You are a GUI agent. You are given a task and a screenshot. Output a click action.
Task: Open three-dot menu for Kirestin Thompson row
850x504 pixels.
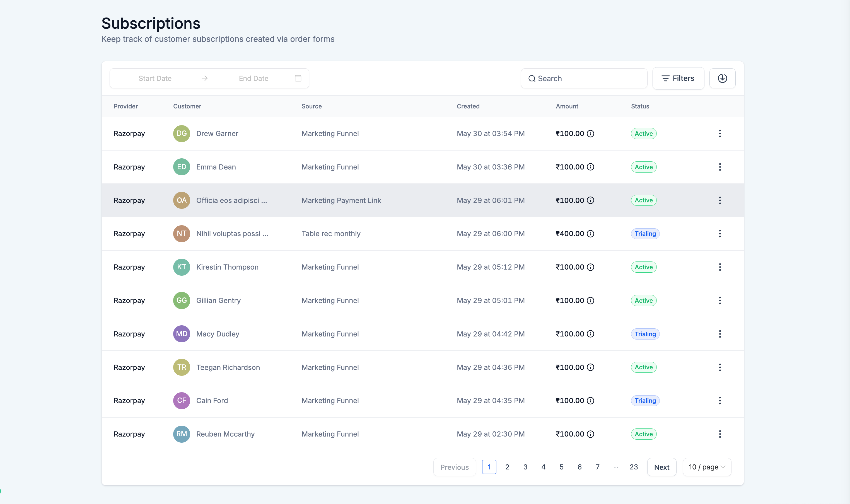tap(719, 267)
